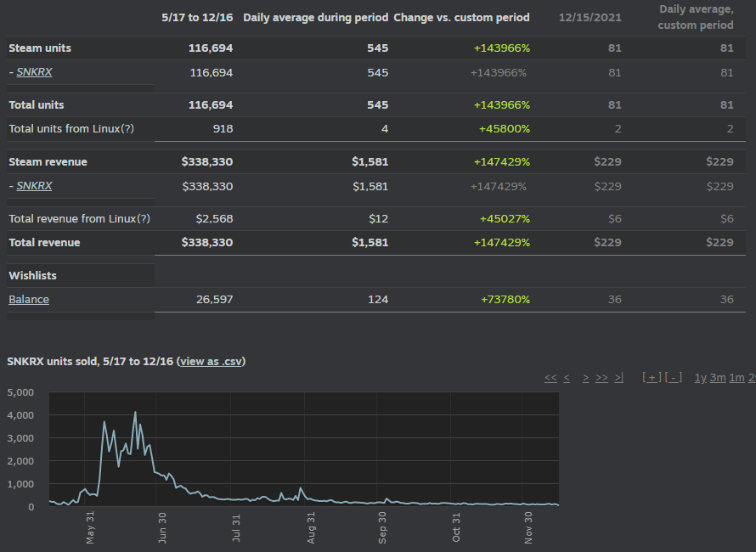Screen dimensions: 756x552
Task: Click 116,694 in the Steam units row
Action: 211,48
